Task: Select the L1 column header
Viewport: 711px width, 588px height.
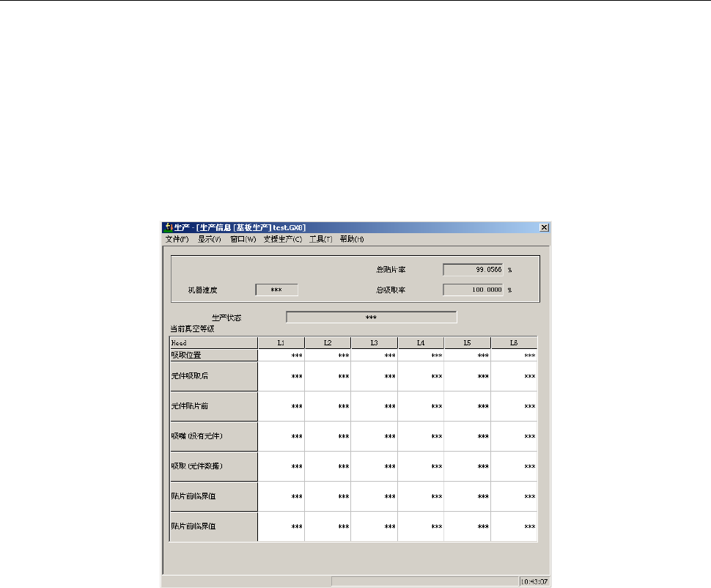Action: [281, 342]
